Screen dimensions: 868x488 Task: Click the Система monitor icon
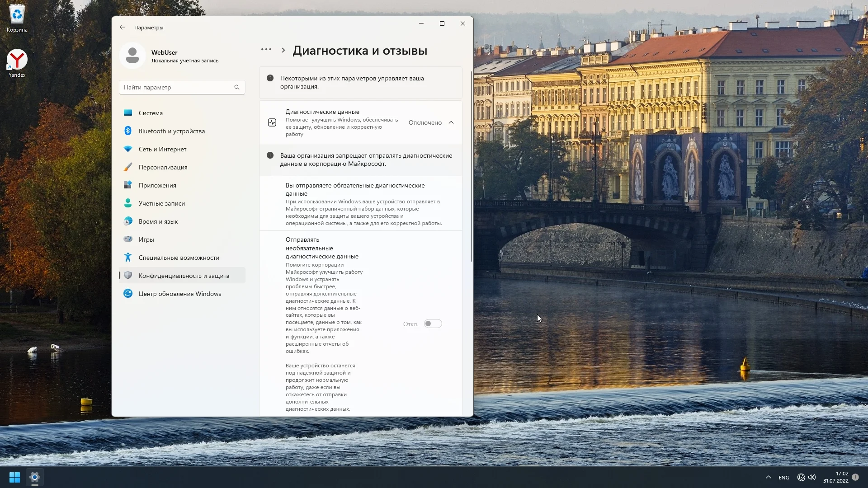point(128,113)
